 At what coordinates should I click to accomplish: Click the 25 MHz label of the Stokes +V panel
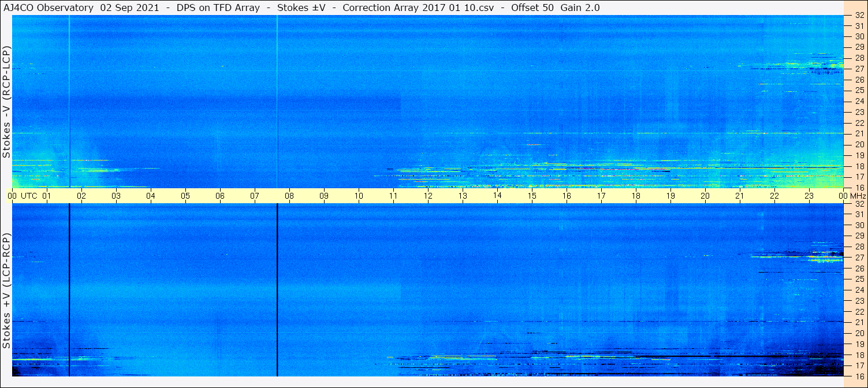click(x=859, y=279)
